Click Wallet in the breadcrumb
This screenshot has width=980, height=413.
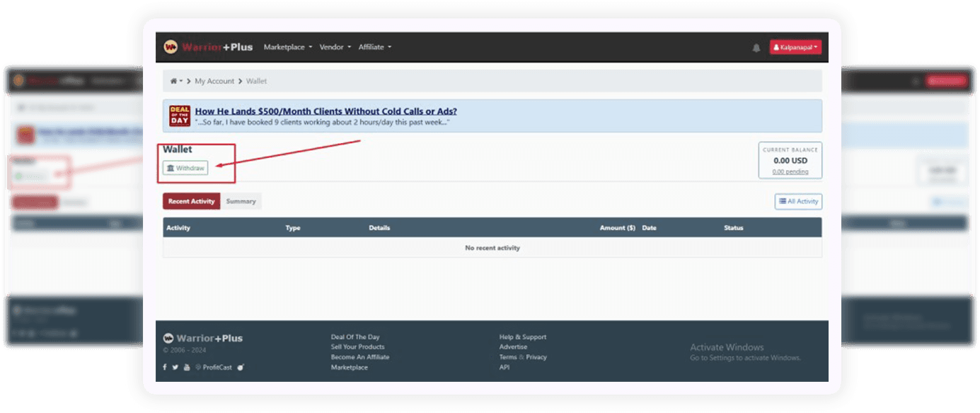point(256,81)
